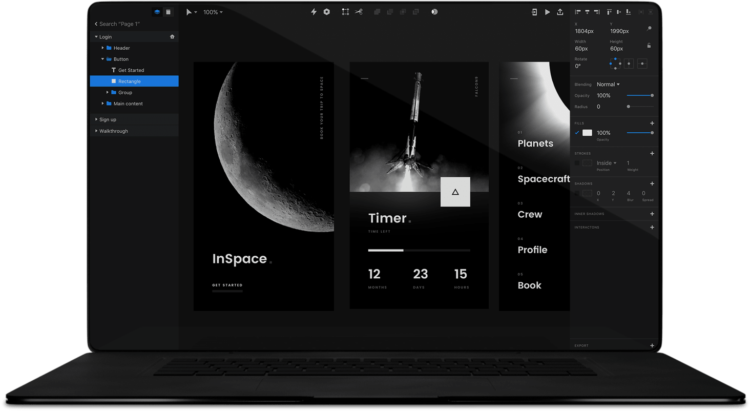Click the Planets menu item on canvas
This screenshot has height=411, width=750.
[535, 144]
